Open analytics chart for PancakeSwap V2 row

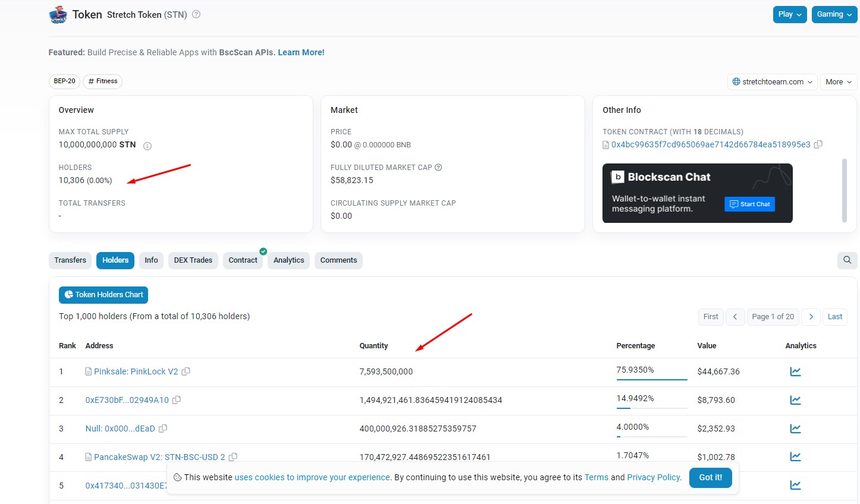click(x=795, y=457)
